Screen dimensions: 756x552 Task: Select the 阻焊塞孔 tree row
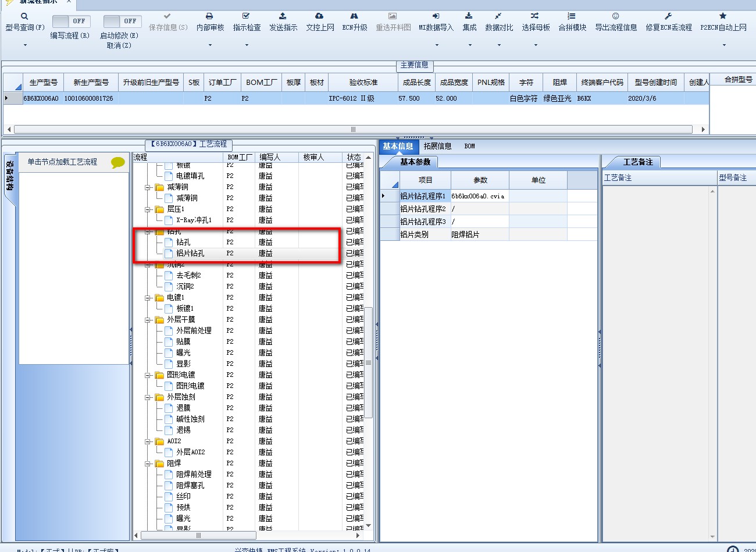[x=190, y=485]
